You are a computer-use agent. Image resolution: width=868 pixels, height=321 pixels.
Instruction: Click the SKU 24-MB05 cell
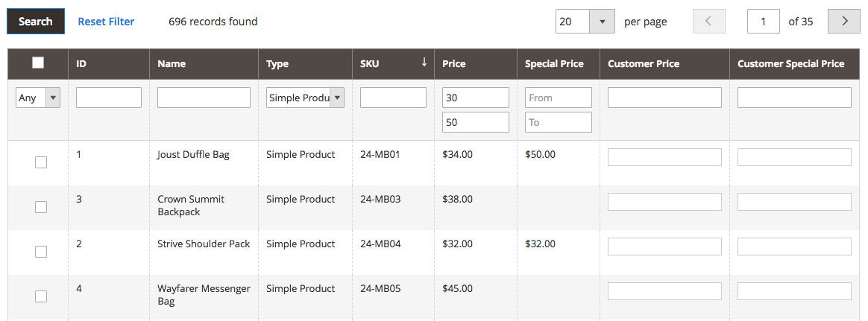point(380,289)
